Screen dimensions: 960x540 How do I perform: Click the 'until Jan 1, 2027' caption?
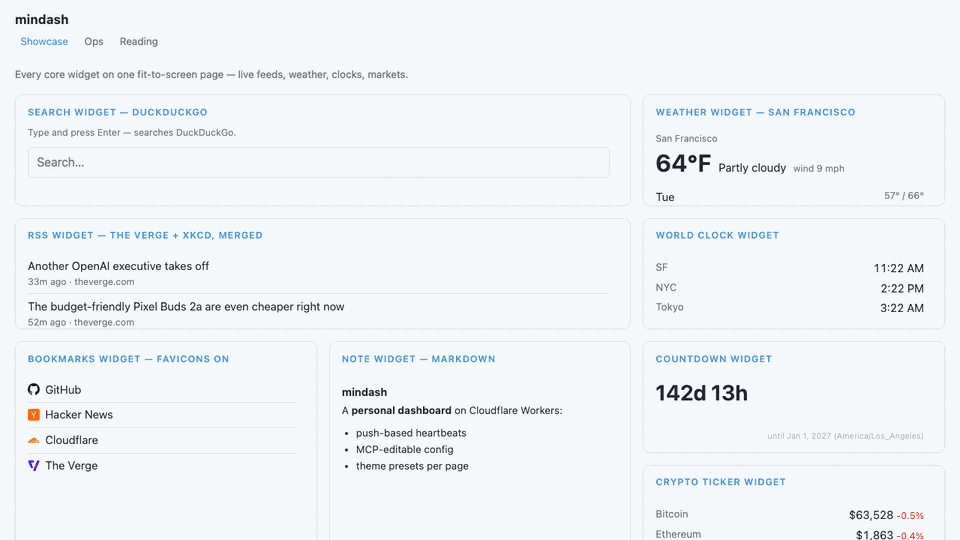click(x=846, y=436)
